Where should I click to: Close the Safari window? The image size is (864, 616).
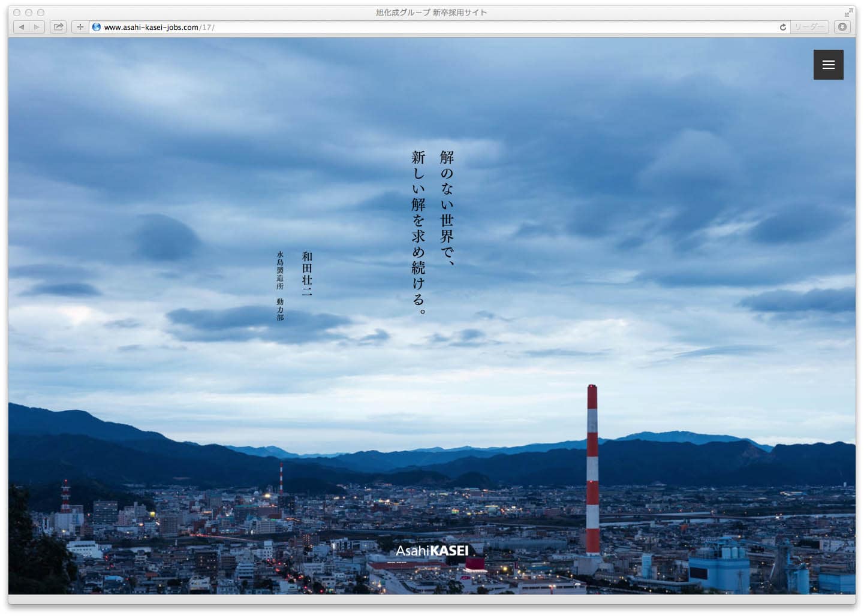click(17, 13)
